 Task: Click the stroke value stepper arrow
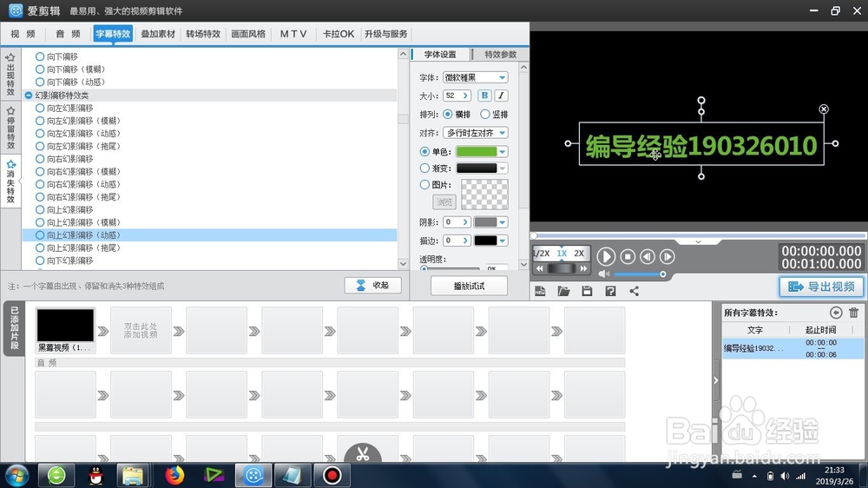click(x=465, y=241)
